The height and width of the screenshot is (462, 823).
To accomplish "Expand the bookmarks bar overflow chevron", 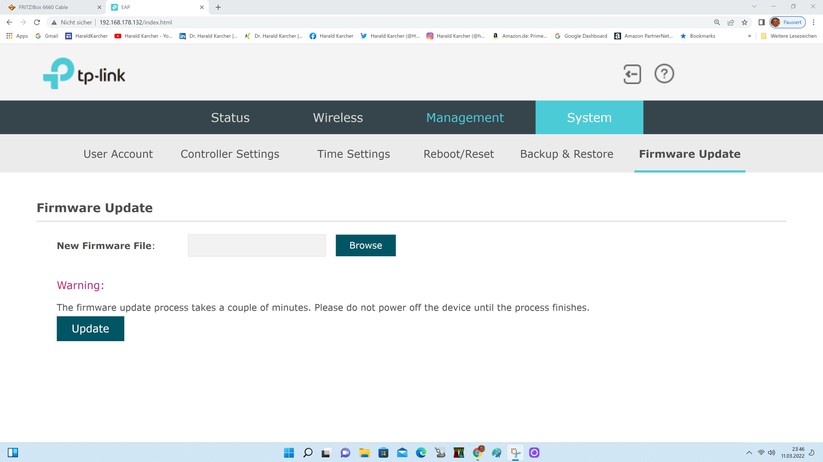I will 749,36.
